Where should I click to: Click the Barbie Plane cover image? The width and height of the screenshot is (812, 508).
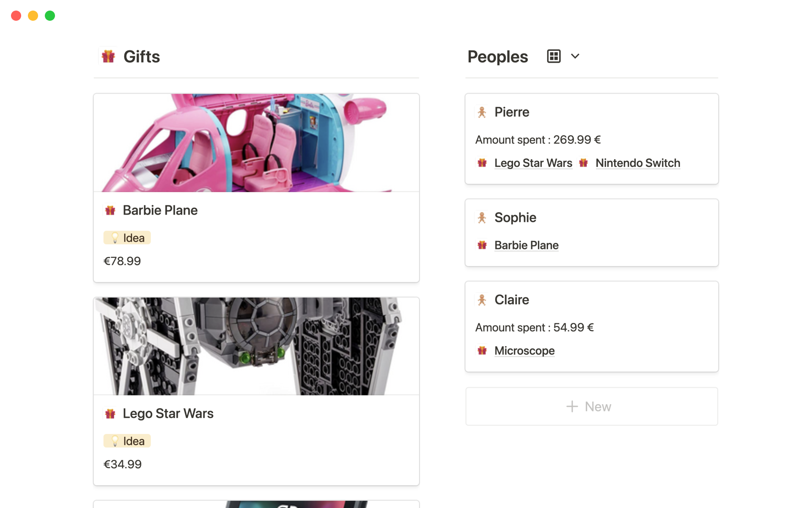click(x=256, y=143)
